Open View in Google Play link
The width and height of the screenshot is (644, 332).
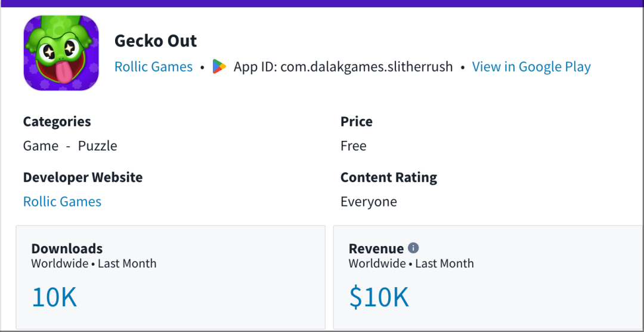[x=531, y=67]
